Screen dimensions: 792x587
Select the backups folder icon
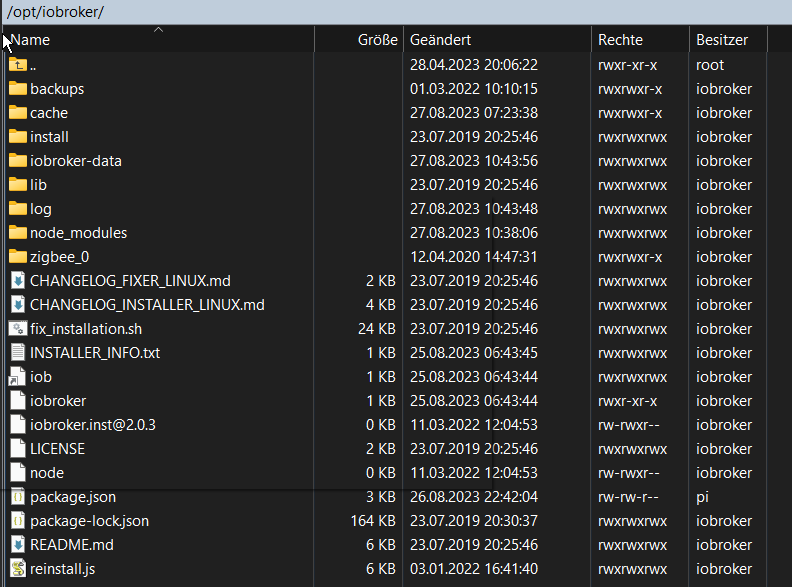[x=18, y=89]
